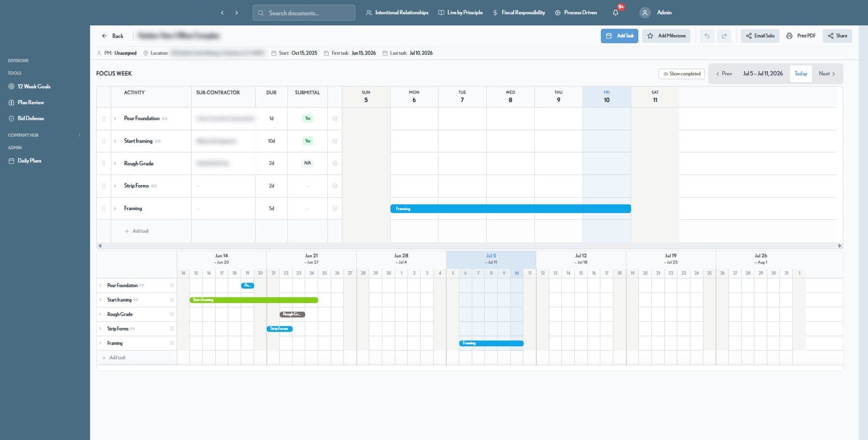This screenshot has width=868, height=440.
Task: Click the blue Framing bar in focus week
Action: 511,209
